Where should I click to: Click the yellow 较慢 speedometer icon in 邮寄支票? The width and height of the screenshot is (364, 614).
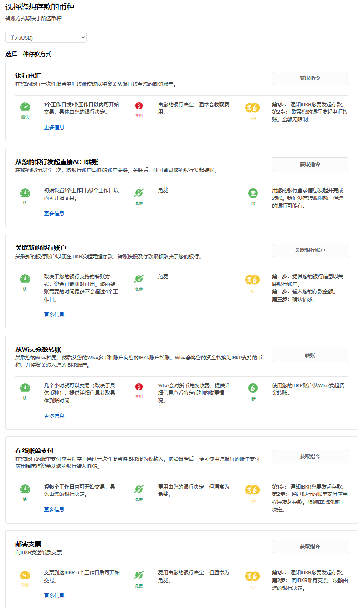tap(25, 576)
